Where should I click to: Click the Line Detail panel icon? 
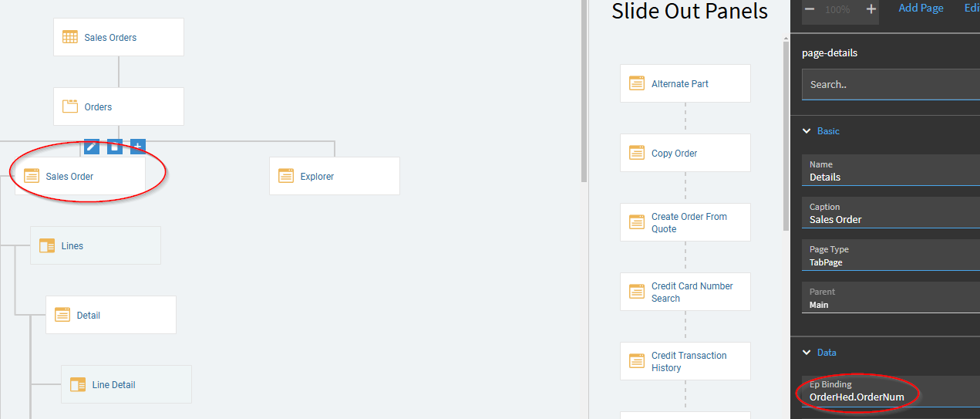point(78,384)
